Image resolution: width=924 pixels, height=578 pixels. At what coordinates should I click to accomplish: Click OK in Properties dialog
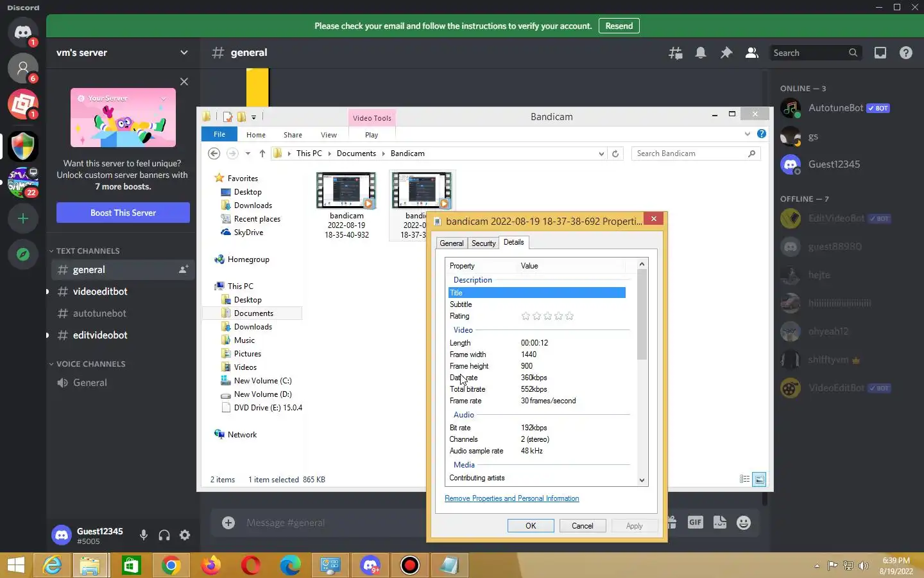(531, 525)
